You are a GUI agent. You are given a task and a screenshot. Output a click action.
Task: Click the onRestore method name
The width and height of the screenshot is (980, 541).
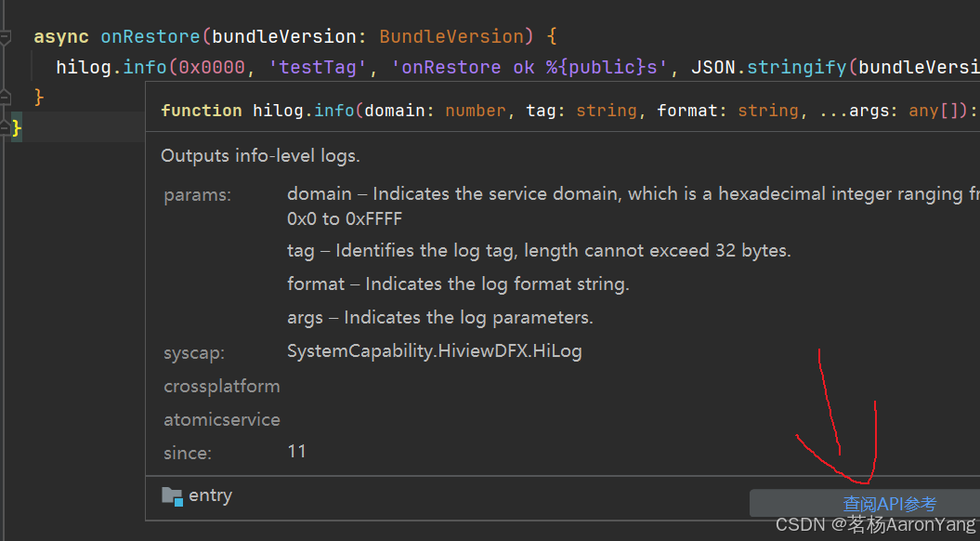(150, 36)
